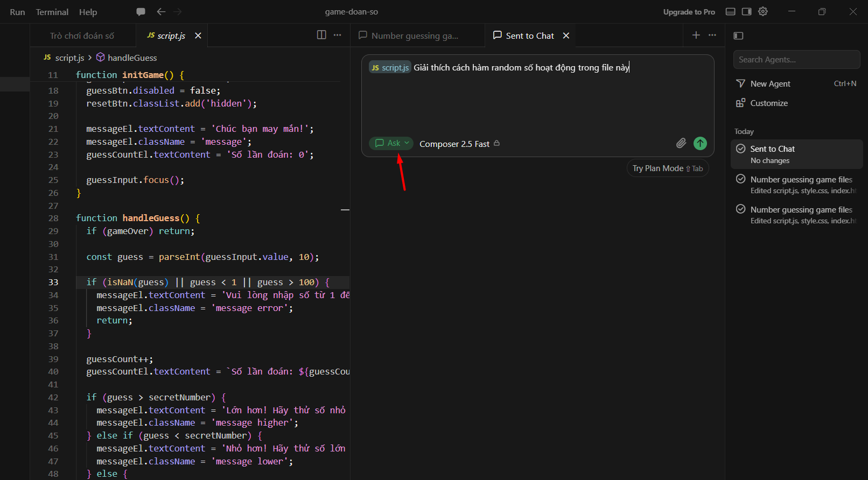This screenshot has width=868, height=480.
Task: Open chat panel more options ellipsis
Action: [x=712, y=35]
